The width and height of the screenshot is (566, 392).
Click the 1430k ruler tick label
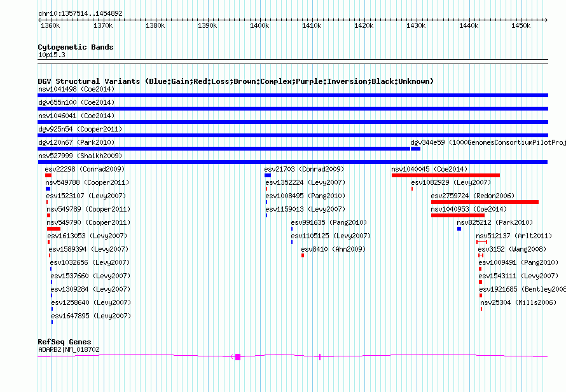point(416,25)
